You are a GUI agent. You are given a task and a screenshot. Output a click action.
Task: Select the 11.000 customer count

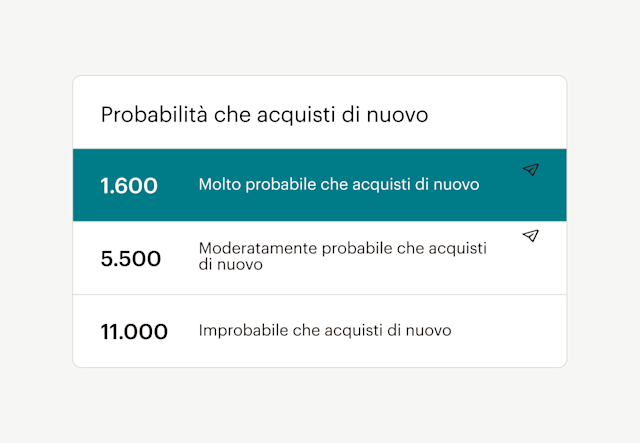point(134,331)
